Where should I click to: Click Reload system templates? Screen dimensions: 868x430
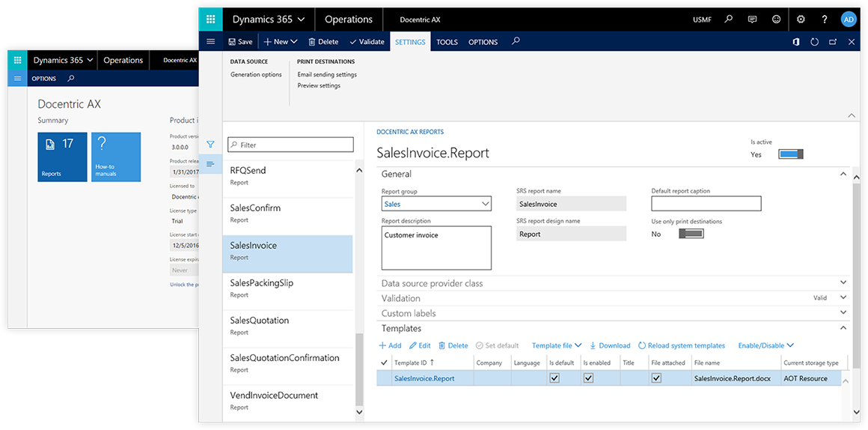682,345
